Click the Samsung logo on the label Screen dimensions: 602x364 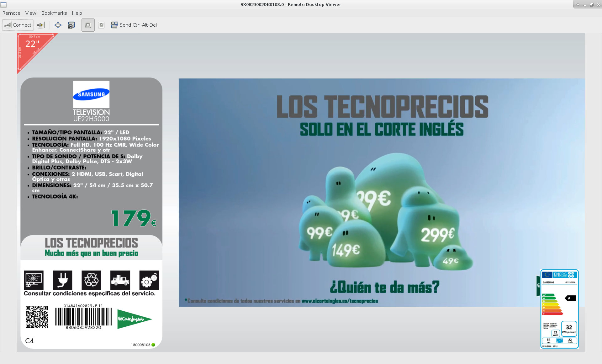[x=91, y=95]
